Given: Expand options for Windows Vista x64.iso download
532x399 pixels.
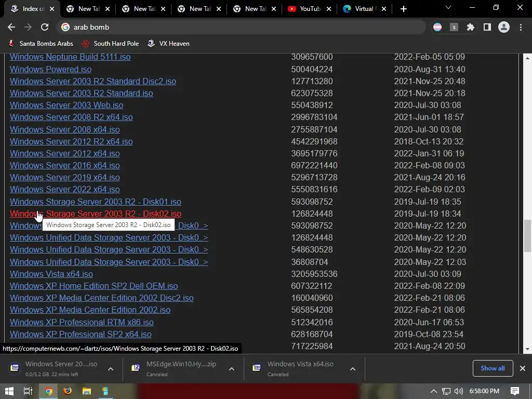Looking at the screenshot, I should (x=353, y=369).
